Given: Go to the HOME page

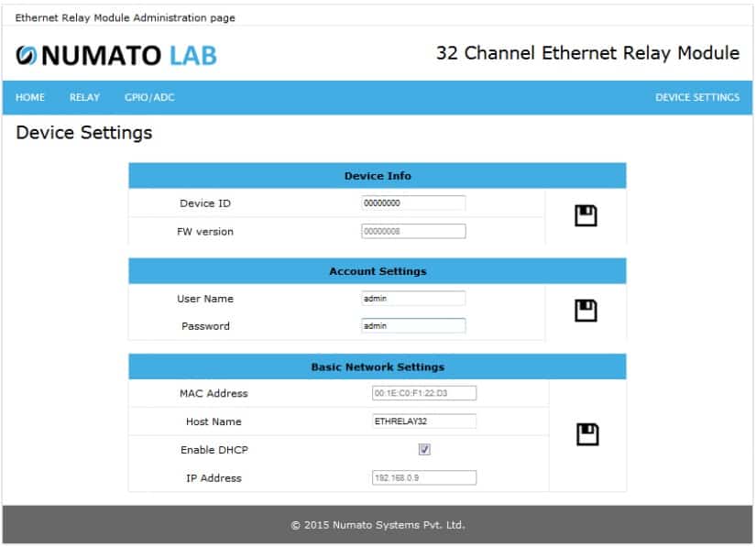Looking at the screenshot, I should click(30, 97).
